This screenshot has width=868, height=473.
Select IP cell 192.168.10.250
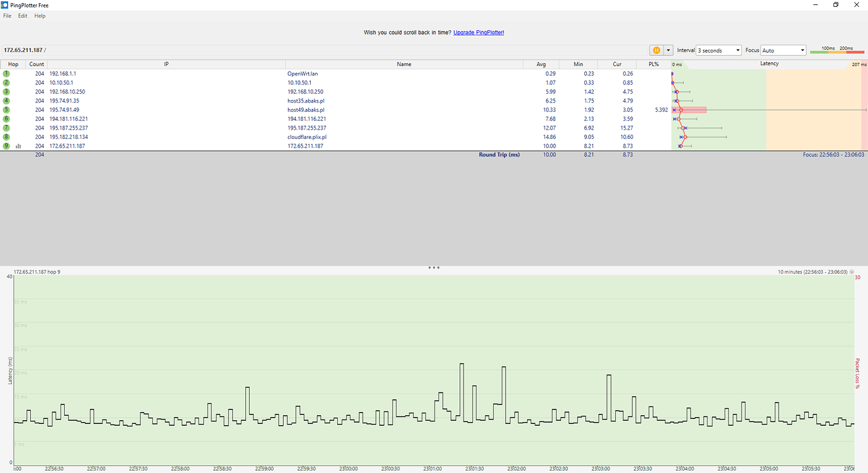67,92
